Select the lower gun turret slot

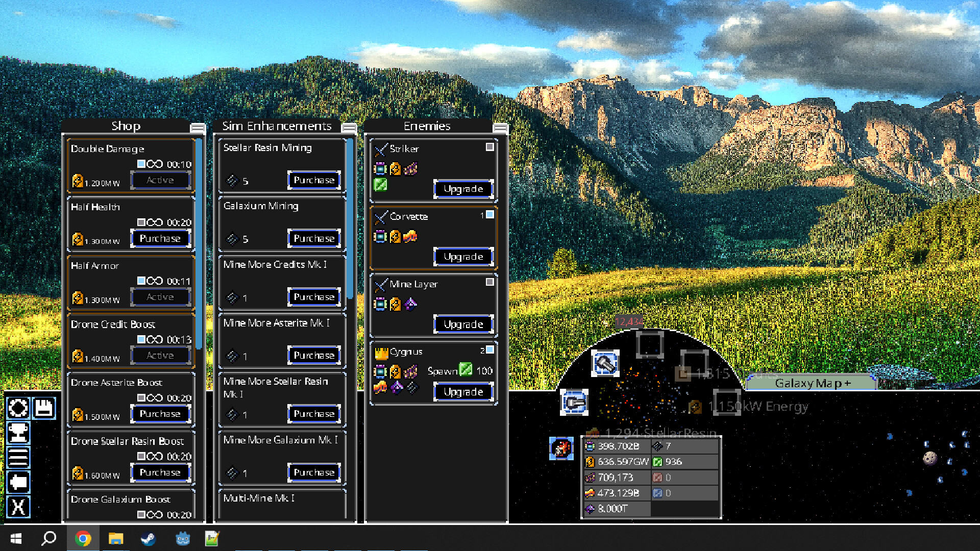[x=574, y=403]
